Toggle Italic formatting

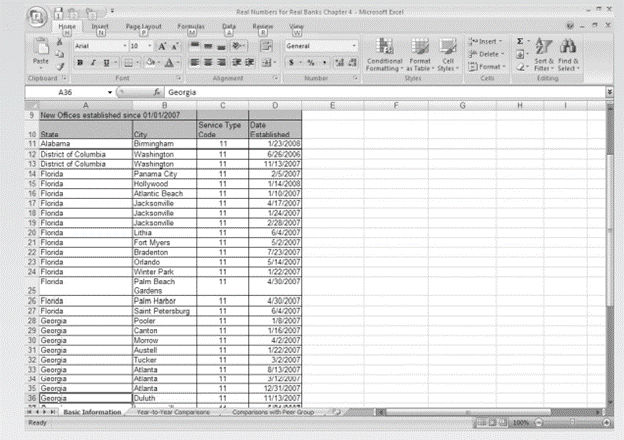pyautogui.click(x=93, y=62)
